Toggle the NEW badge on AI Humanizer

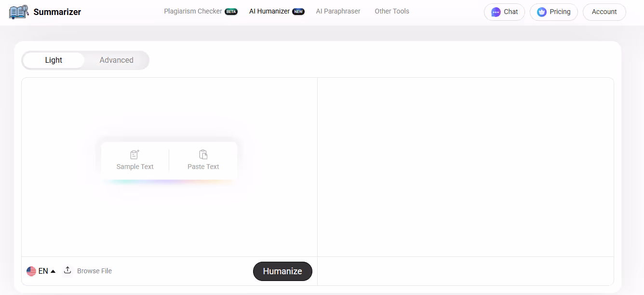[x=298, y=11]
